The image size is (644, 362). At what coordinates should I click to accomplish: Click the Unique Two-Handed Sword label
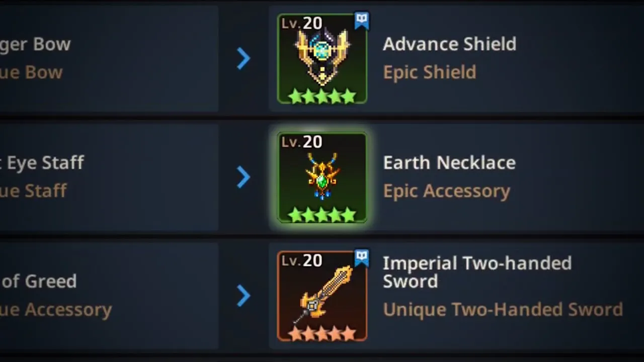pos(503,310)
